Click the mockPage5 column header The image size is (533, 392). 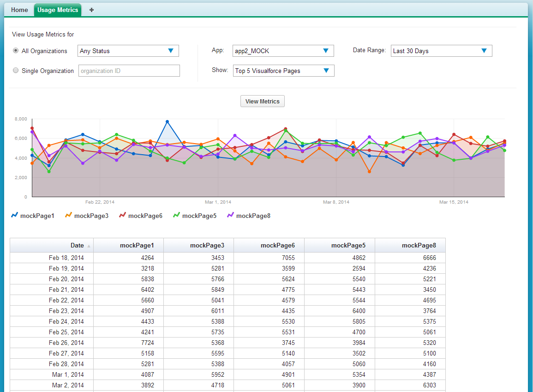340,246
